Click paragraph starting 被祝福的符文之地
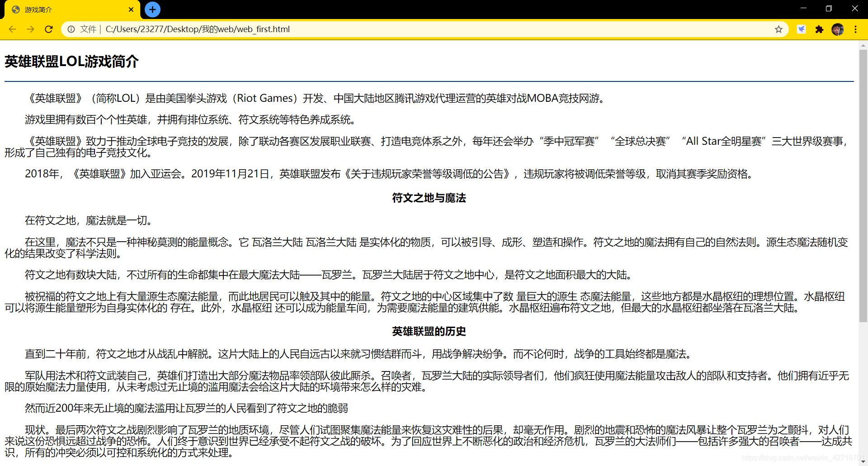 pos(425,302)
